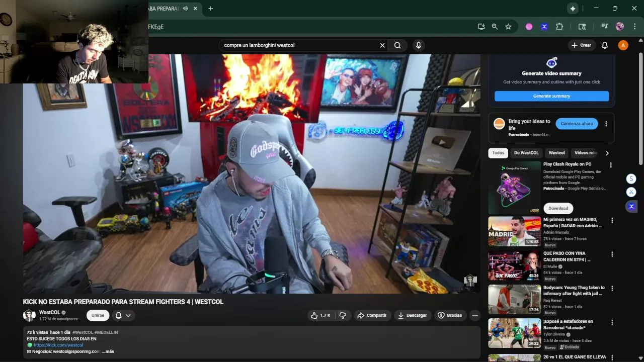Run search with magnifying glass button
Screen dimensions: 644x362
click(x=397, y=45)
